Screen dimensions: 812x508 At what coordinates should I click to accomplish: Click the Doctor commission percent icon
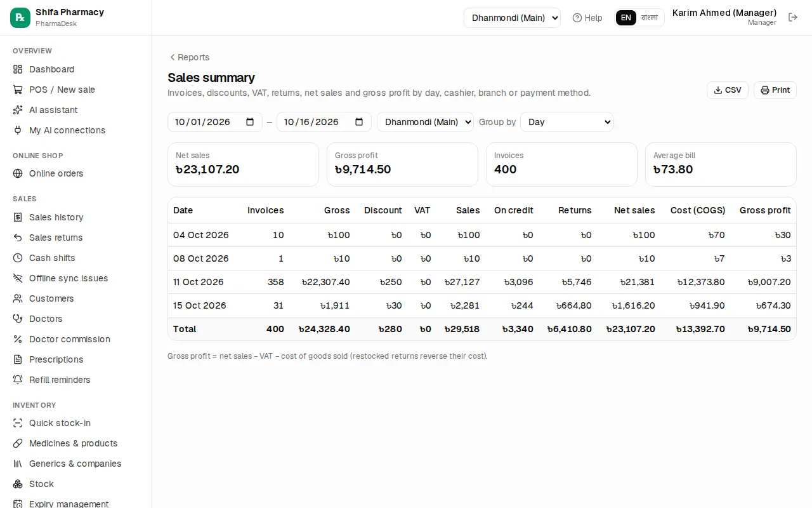click(18, 339)
